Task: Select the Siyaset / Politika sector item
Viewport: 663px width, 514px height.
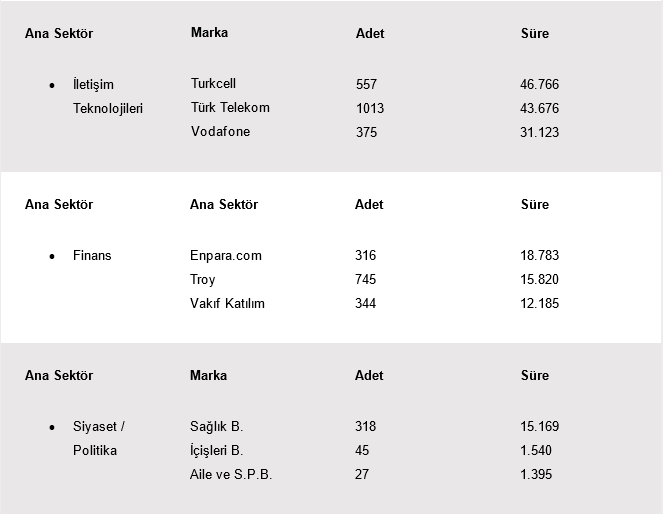Action: pos(98,438)
